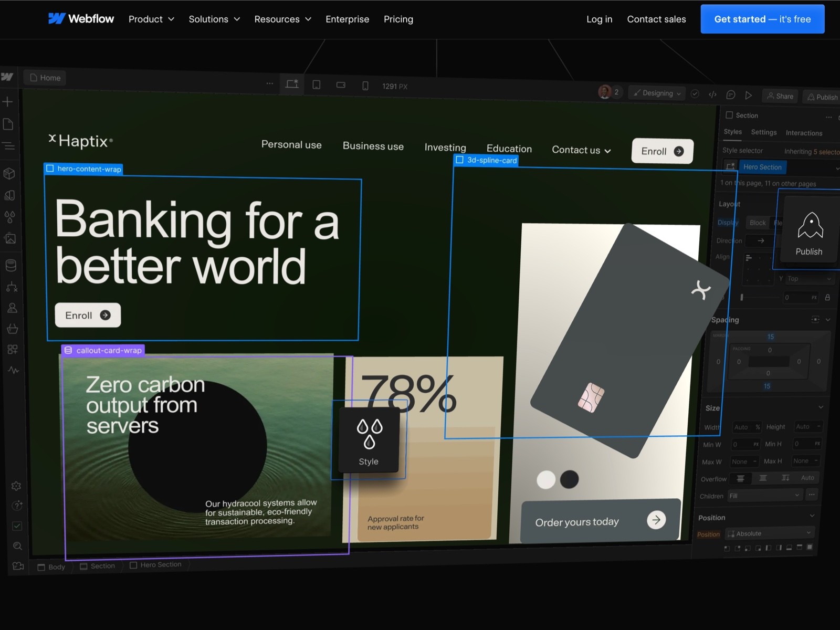Click the preview play icon

click(749, 96)
